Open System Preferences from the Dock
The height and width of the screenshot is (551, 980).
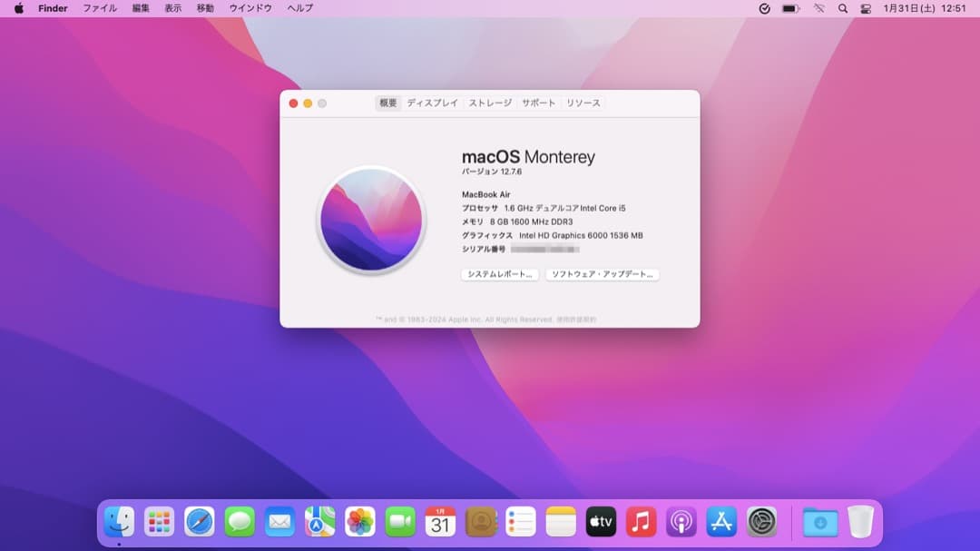pos(760,522)
